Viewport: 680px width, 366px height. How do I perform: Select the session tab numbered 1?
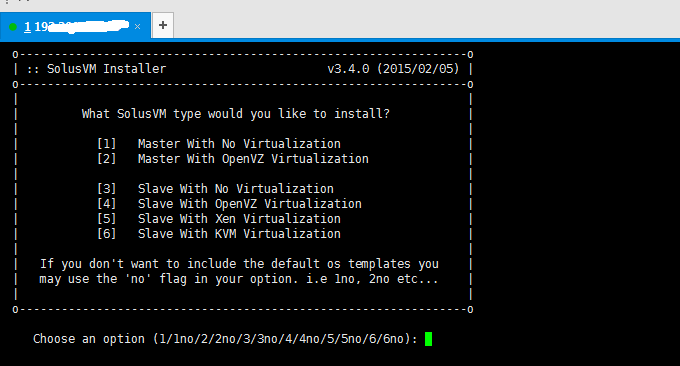click(x=75, y=26)
